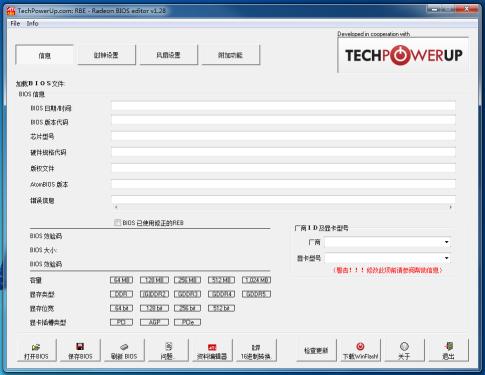The height and width of the screenshot is (375, 485).
Task: Open the File menu
Action: click(x=15, y=23)
